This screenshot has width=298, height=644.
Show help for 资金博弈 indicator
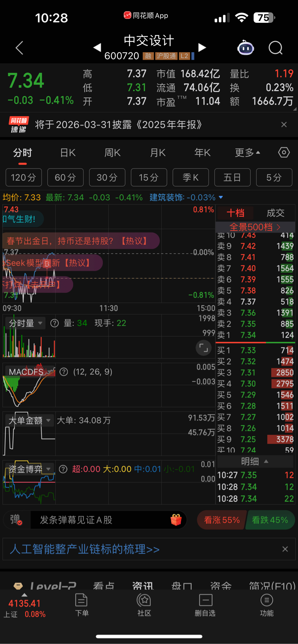point(63,469)
